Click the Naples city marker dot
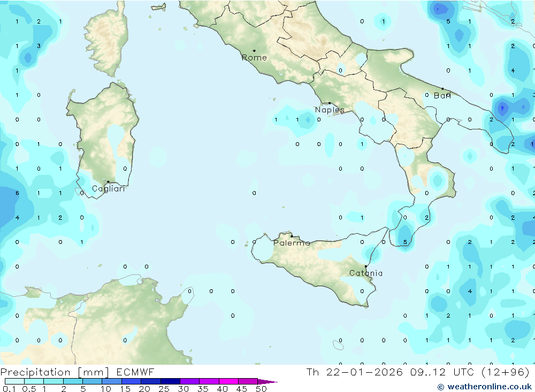This screenshot has height=392, width=535. [x=330, y=103]
